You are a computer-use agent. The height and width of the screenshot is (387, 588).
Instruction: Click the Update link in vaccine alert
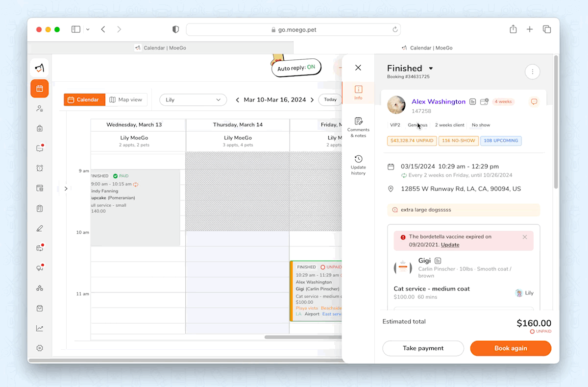(x=450, y=244)
